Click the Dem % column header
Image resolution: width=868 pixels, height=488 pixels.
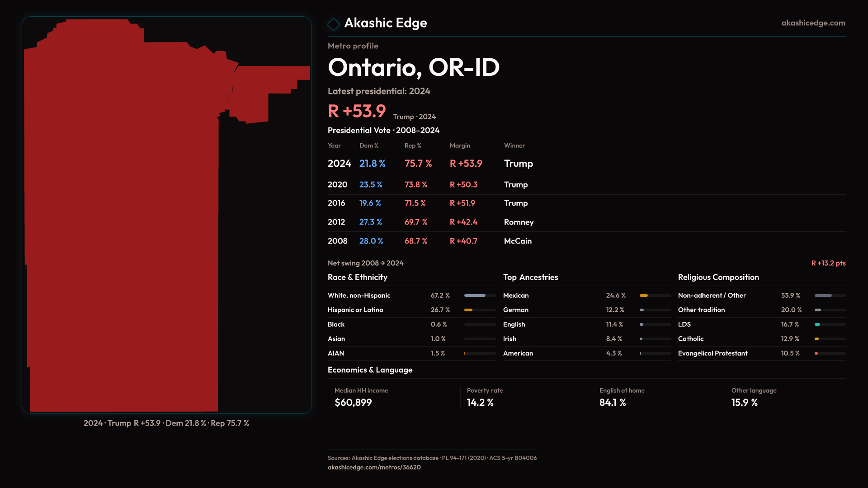click(x=368, y=145)
